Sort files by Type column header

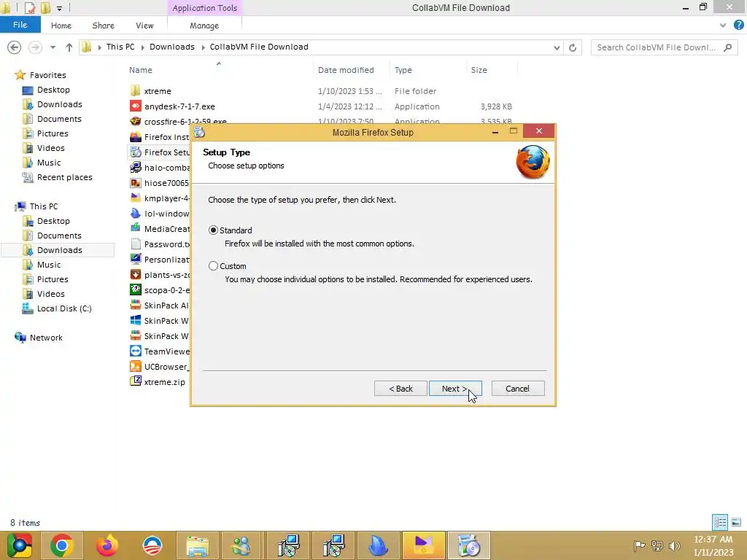(x=403, y=70)
